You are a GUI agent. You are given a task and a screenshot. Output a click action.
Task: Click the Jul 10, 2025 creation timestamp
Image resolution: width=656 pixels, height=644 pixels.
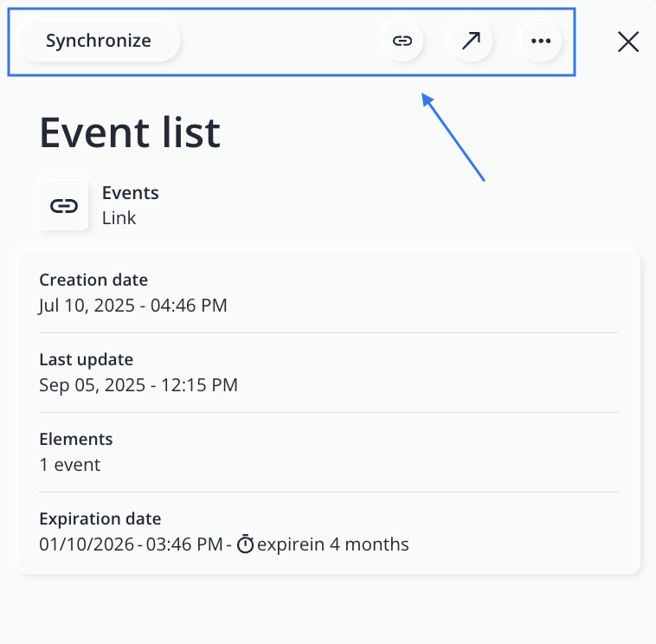132,305
